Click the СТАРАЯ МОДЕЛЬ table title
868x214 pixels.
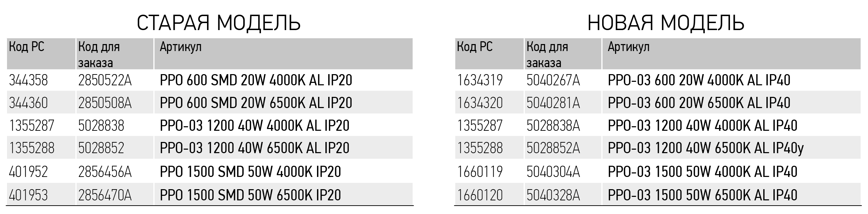219,23
